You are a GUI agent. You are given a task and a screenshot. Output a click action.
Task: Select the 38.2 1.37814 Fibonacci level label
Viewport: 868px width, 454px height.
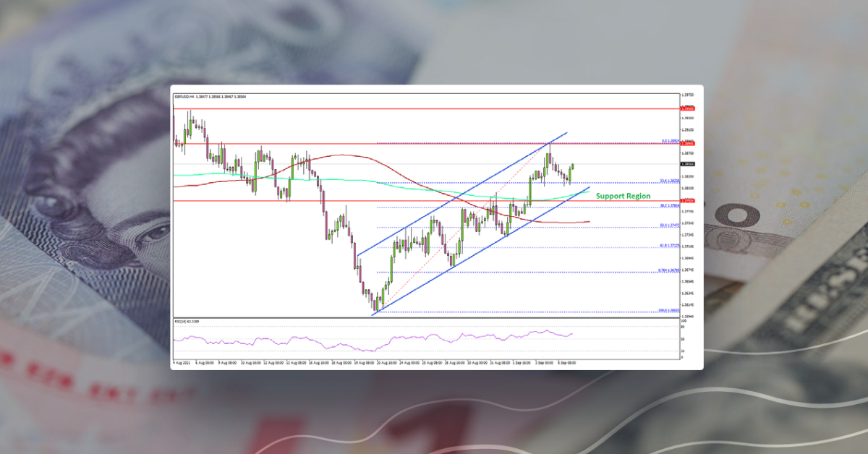tap(670, 206)
